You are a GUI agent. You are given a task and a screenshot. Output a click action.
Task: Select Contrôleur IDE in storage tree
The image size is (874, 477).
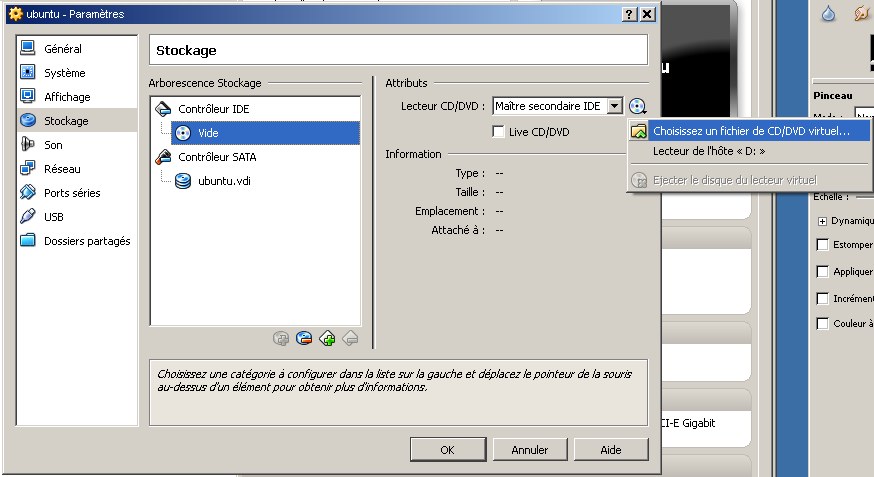click(x=213, y=109)
